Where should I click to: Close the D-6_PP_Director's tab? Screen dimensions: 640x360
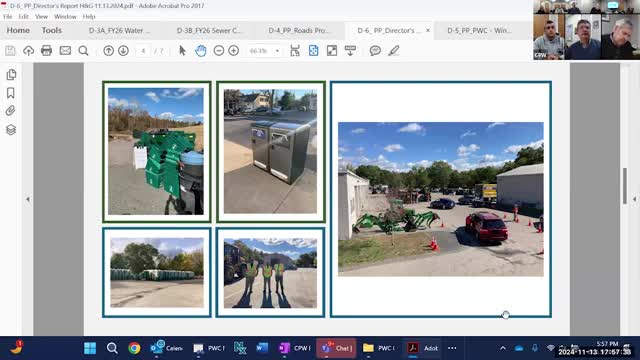[x=428, y=30]
